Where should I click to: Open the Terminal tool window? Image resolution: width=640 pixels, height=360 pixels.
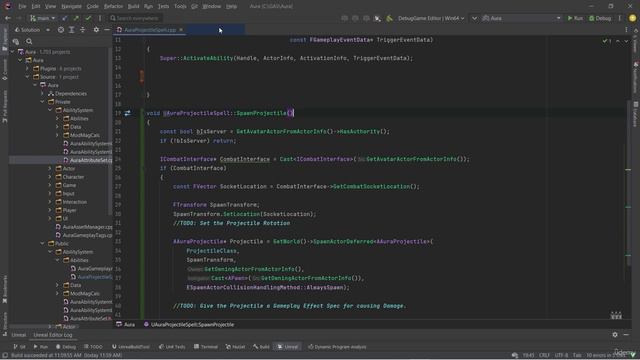[x=206, y=347]
